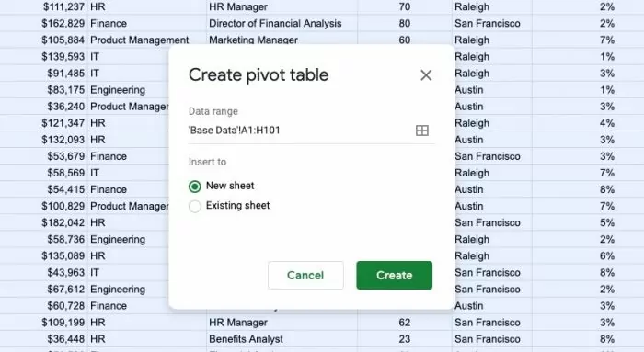Select the New sheet radio option
The width and height of the screenshot is (644, 352).
[195, 187]
